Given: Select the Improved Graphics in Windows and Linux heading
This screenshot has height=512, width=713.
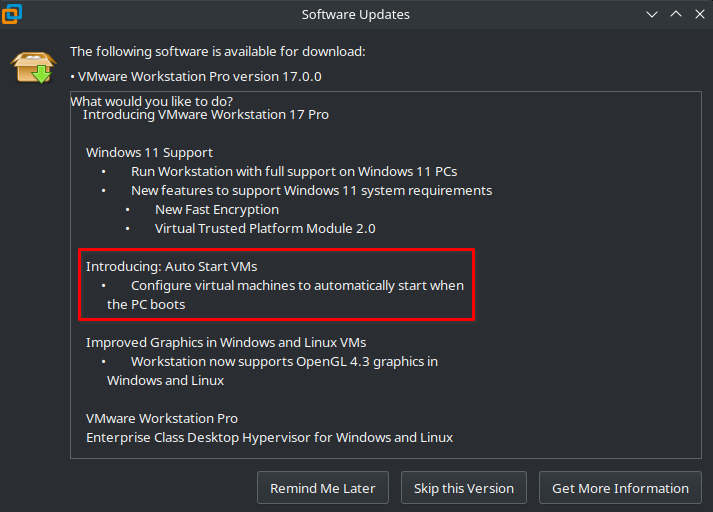Looking at the screenshot, I should 226,342.
